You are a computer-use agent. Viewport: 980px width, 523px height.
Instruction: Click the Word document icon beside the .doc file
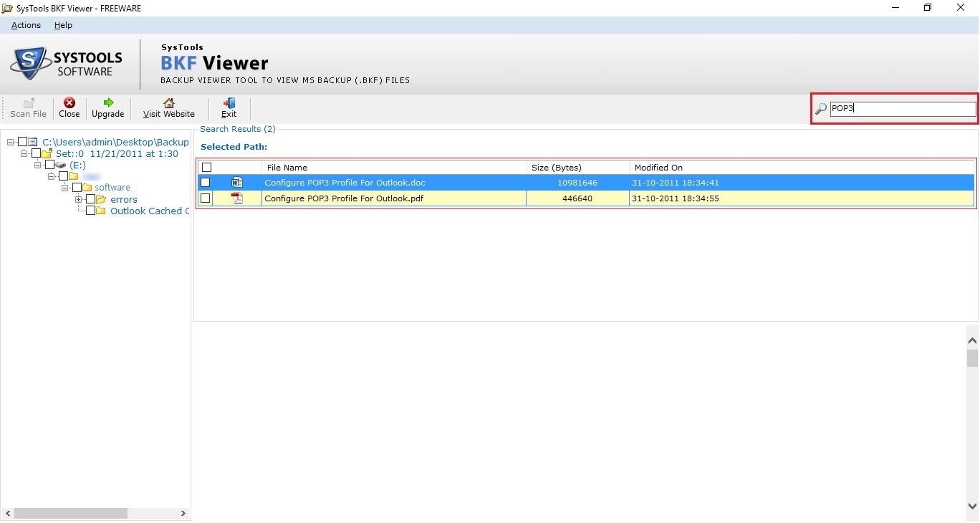pos(237,182)
